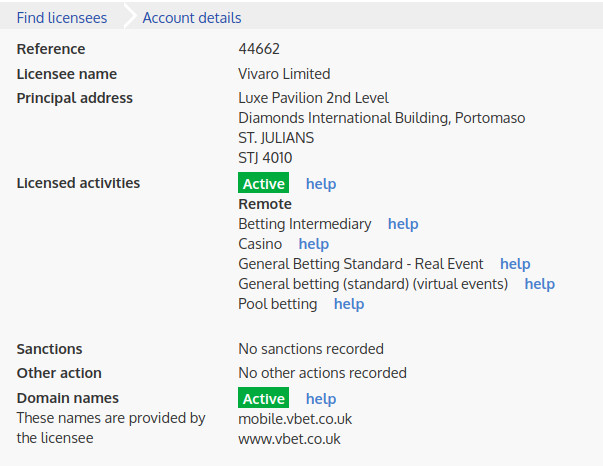
Task: Click the Active badge under Licensed activities
Action: click(x=263, y=183)
